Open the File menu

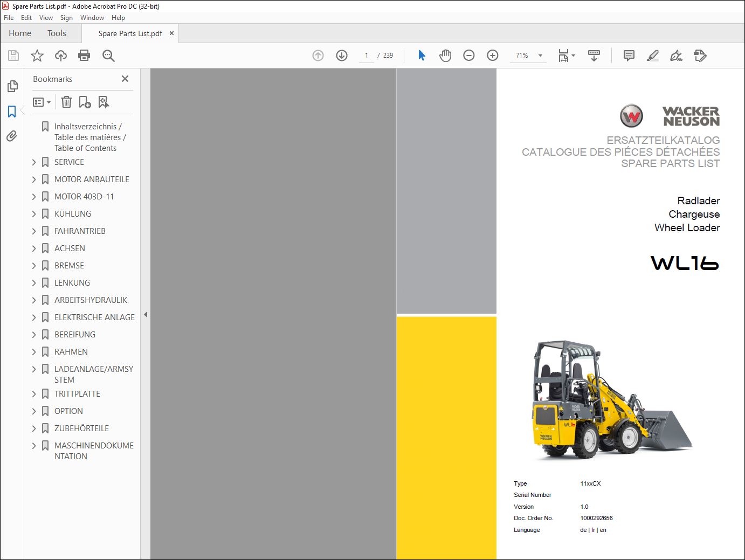tap(9, 18)
